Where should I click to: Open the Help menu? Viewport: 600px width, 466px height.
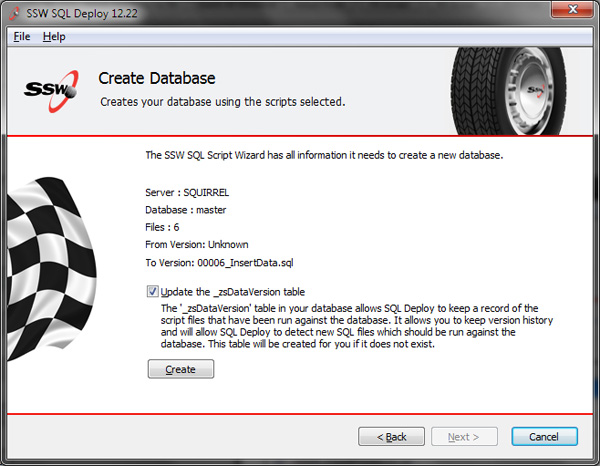pos(54,37)
